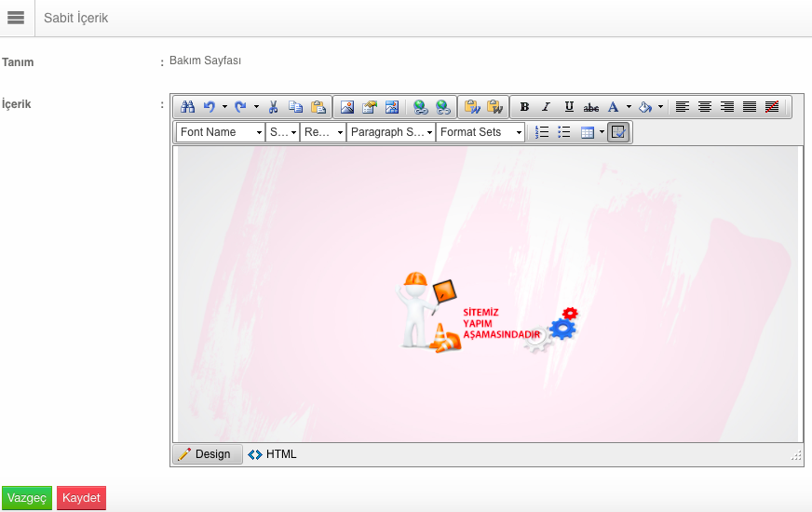Open the undo history dropdown arrow
Image resolution: width=812 pixels, height=512 pixels.
tap(224, 107)
